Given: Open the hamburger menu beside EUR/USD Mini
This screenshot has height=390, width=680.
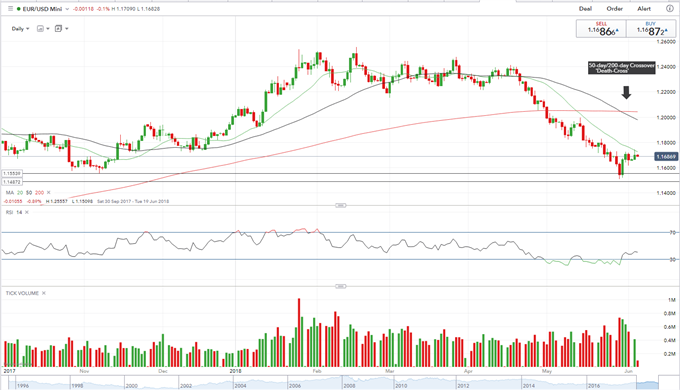Looking at the screenshot, I should tap(10, 9).
